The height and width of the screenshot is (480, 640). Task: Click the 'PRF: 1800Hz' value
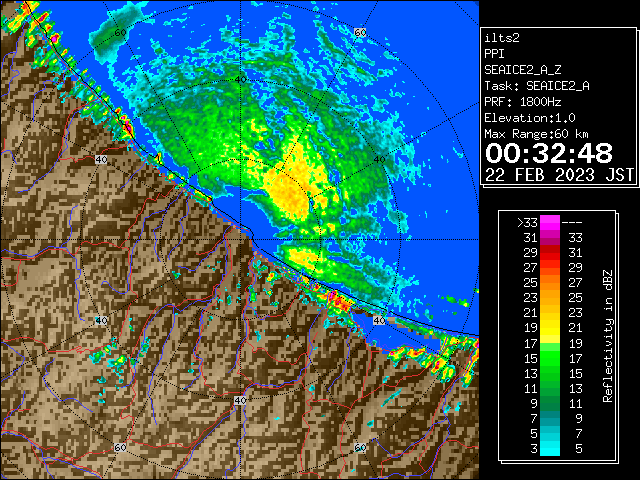pyautogui.click(x=523, y=102)
